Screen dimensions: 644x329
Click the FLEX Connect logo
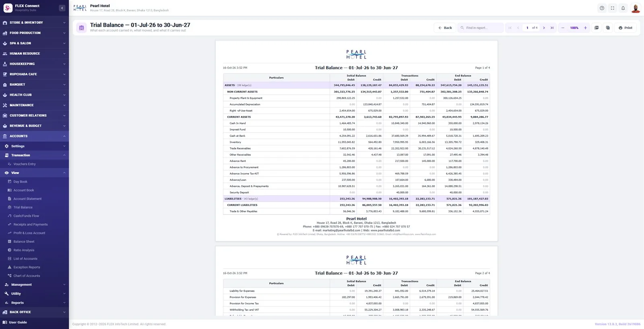pyautogui.click(x=8, y=8)
